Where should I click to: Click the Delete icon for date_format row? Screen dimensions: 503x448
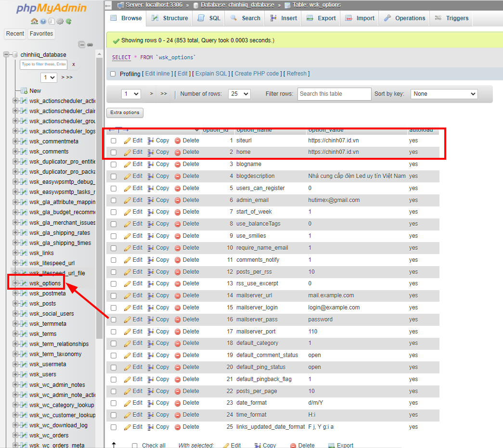[178, 403]
